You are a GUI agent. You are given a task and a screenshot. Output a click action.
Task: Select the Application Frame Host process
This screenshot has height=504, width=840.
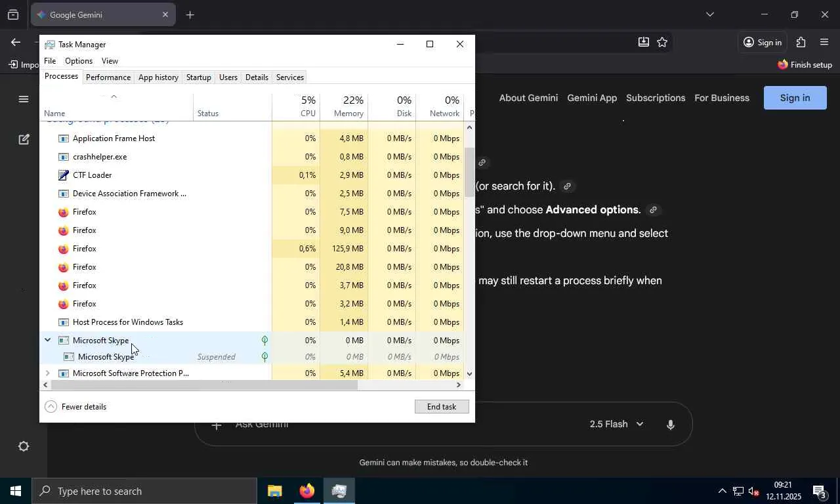coord(253,138)
